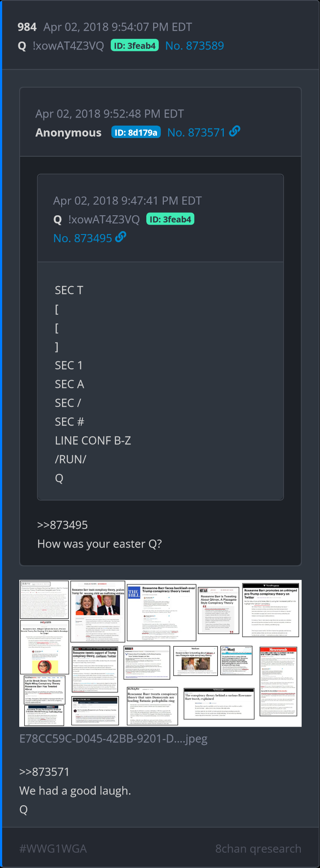The image size is (320, 868).
Task: Open the news headlines collage image
Action: click(160, 653)
